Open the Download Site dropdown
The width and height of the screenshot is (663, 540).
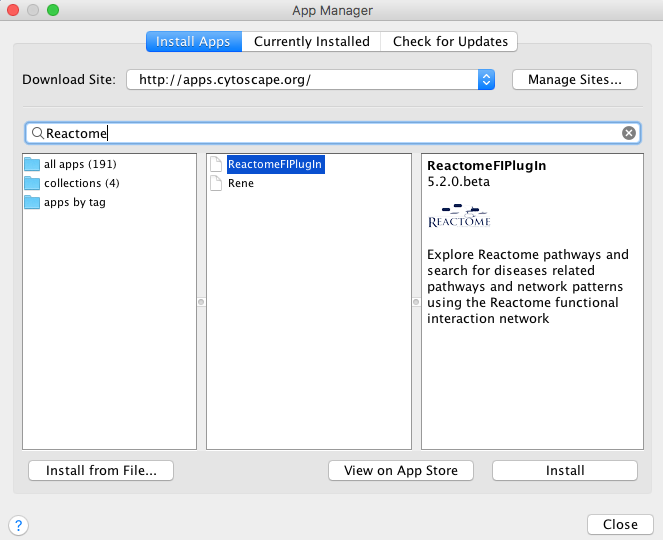(x=310, y=79)
